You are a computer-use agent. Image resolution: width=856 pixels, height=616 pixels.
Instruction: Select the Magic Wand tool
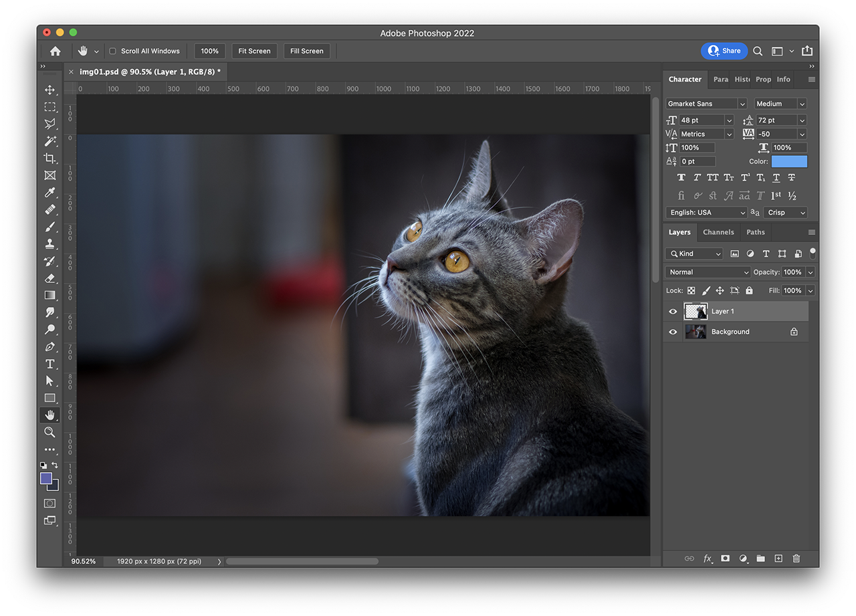49,141
